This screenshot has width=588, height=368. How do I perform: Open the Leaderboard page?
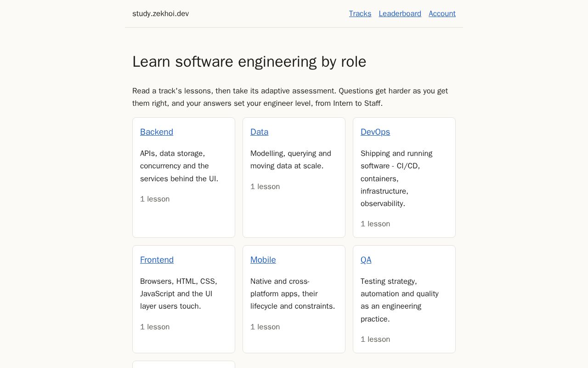pyautogui.click(x=400, y=14)
